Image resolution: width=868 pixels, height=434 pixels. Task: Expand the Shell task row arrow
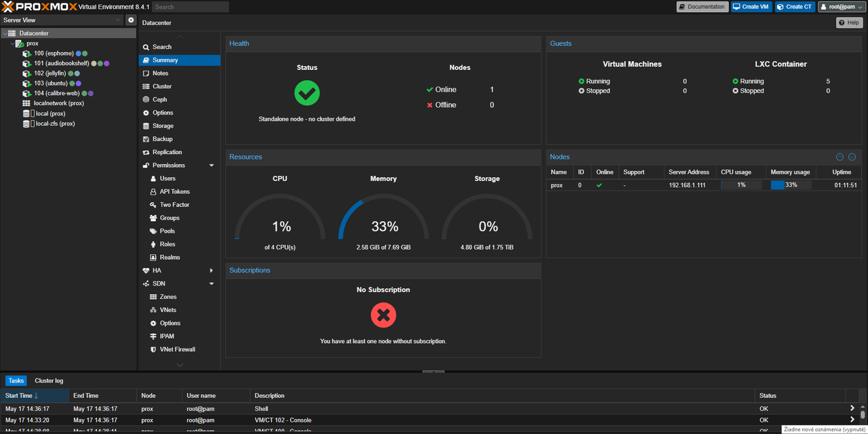click(852, 408)
